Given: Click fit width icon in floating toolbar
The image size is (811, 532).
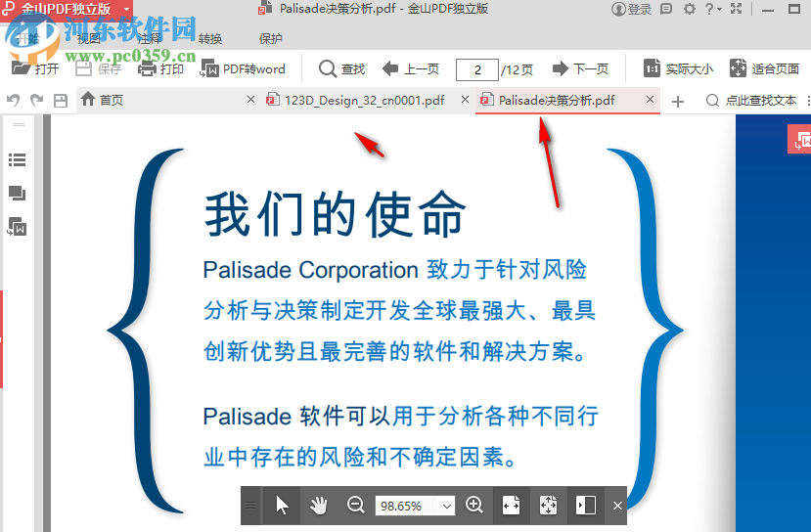Looking at the screenshot, I should tap(511, 506).
